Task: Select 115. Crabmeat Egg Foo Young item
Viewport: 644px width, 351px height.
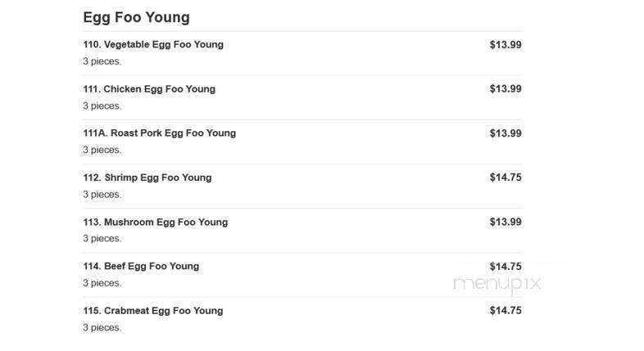Action: click(x=152, y=311)
